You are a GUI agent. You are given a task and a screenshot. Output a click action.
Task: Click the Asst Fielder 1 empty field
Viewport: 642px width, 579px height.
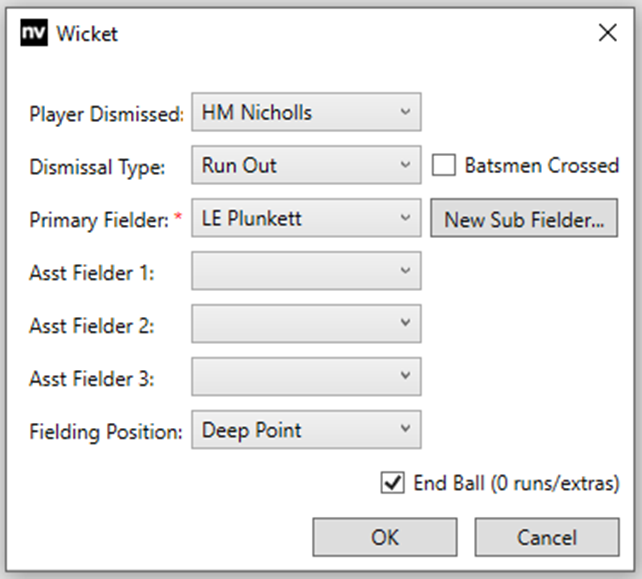click(290, 271)
